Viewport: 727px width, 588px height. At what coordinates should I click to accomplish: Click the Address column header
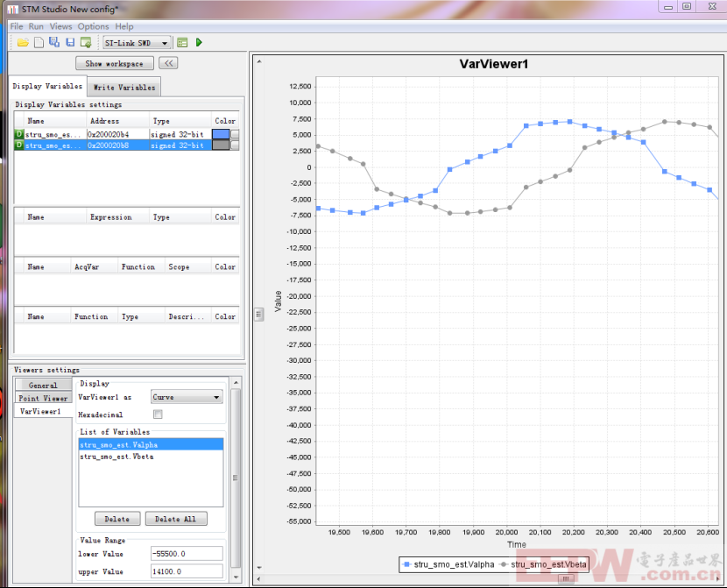[x=117, y=121]
